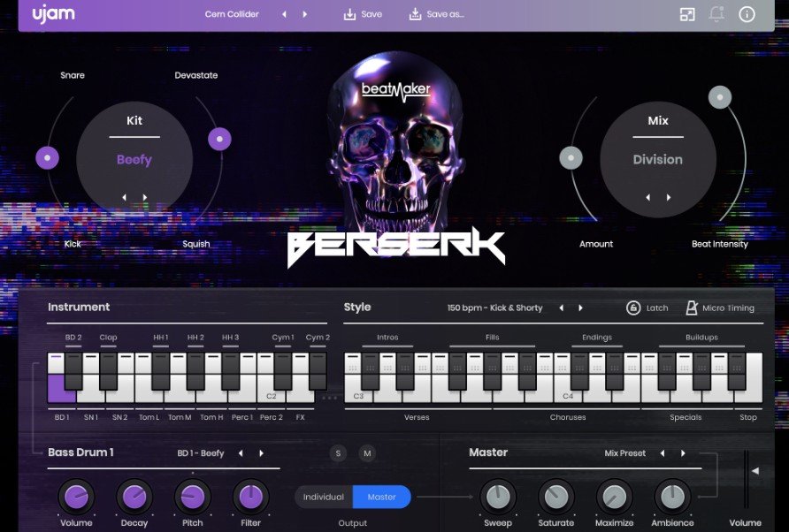Click the Specials section label
Viewport: 789px width, 532px height.
(x=686, y=417)
